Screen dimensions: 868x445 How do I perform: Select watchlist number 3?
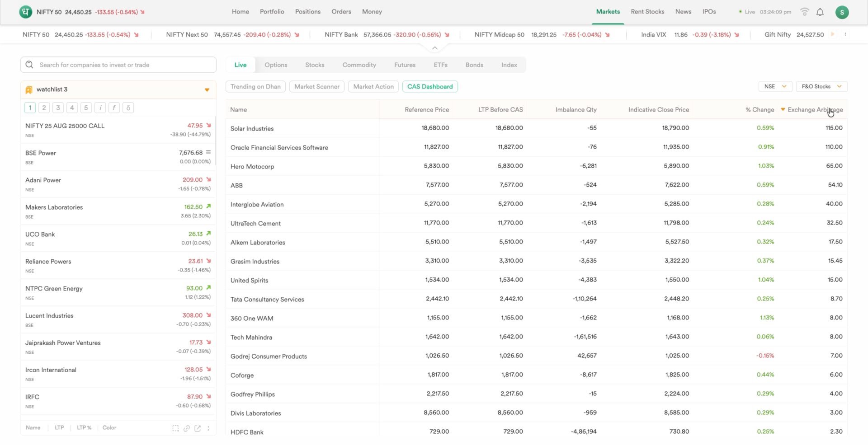point(58,108)
